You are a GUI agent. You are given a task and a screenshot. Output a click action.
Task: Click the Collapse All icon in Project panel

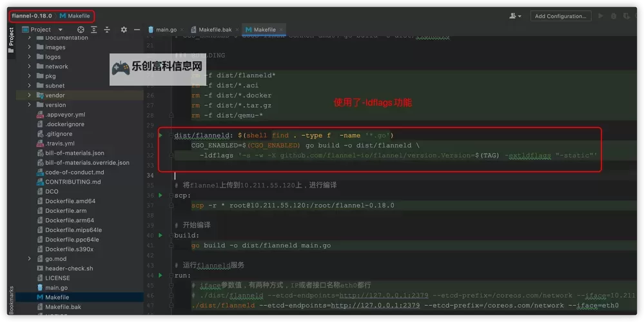coord(107,30)
